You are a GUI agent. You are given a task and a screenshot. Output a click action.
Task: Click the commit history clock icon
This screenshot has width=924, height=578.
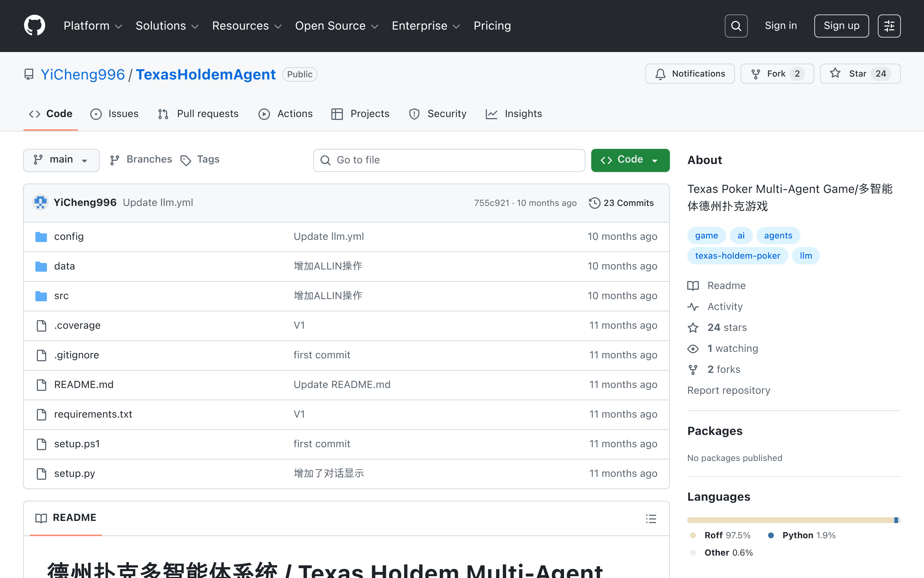click(x=594, y=203)
